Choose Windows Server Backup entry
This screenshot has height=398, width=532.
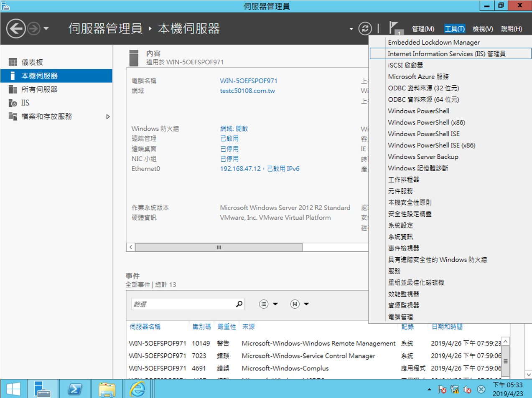click(450, 157)
